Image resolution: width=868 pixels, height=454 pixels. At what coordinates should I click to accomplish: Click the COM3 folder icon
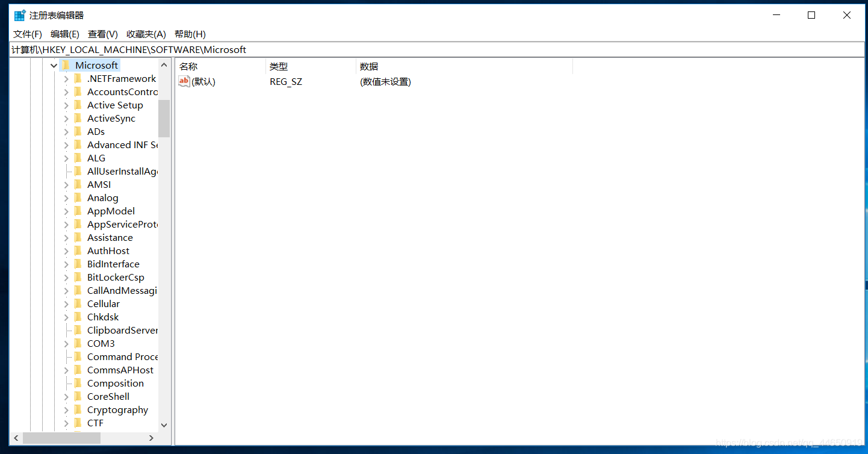pyautogui.click(x=78, y=343)
